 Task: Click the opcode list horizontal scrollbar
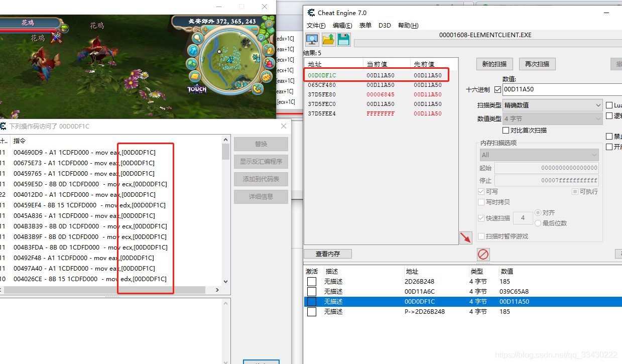pos(110,290)
